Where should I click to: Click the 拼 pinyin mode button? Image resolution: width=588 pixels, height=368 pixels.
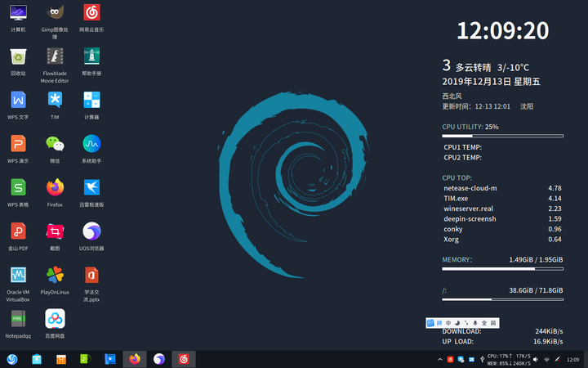click(x=439, y=323)
